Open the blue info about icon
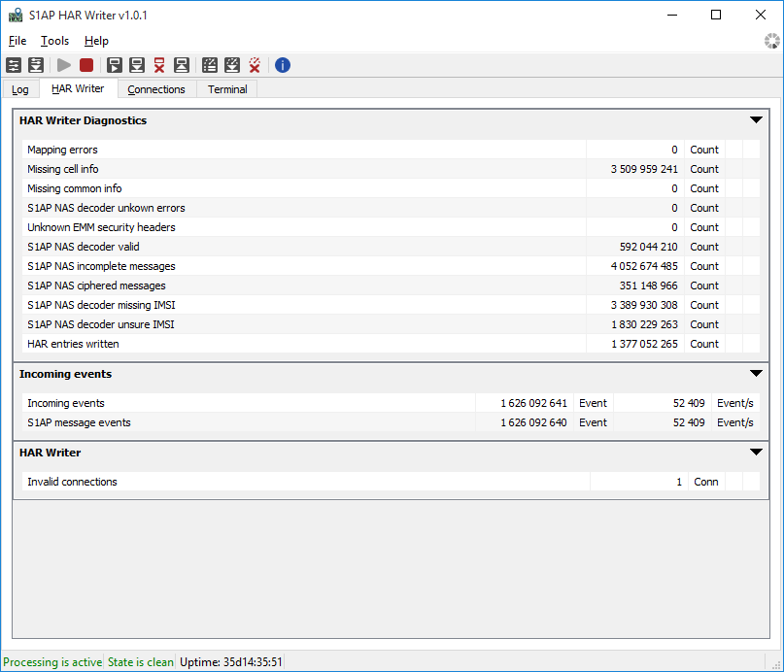The width and height of the screenshot is (784, 672). 283,65
